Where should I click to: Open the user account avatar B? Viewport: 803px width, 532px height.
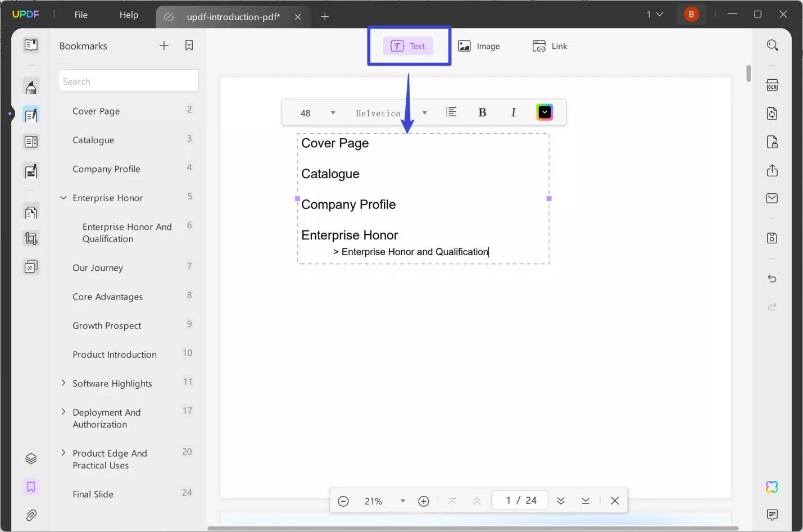click(691, 15)
